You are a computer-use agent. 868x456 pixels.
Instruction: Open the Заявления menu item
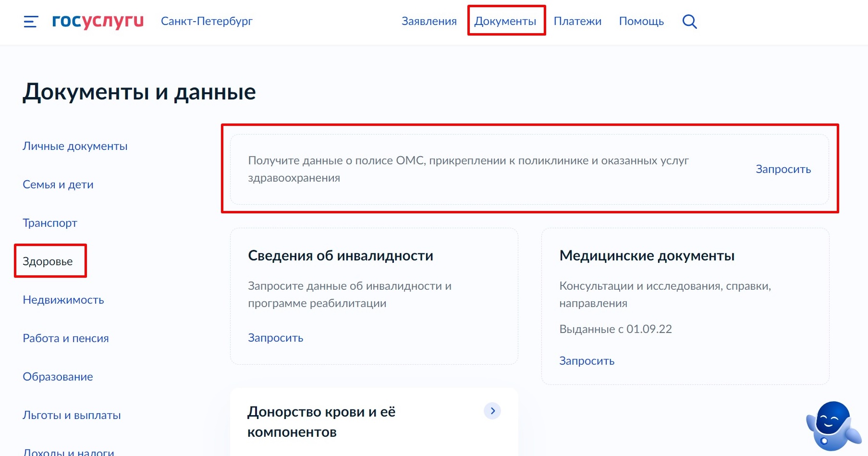click(429, 21)
